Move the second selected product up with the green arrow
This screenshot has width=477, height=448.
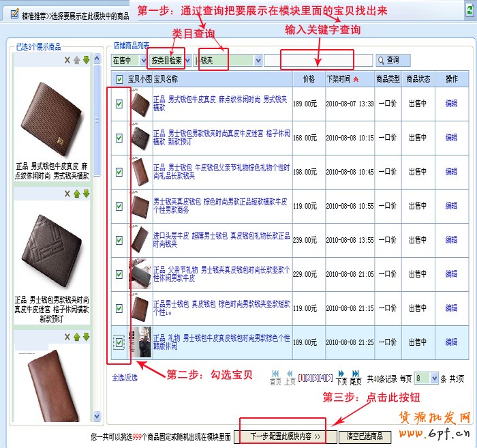(x=77, y=194)
